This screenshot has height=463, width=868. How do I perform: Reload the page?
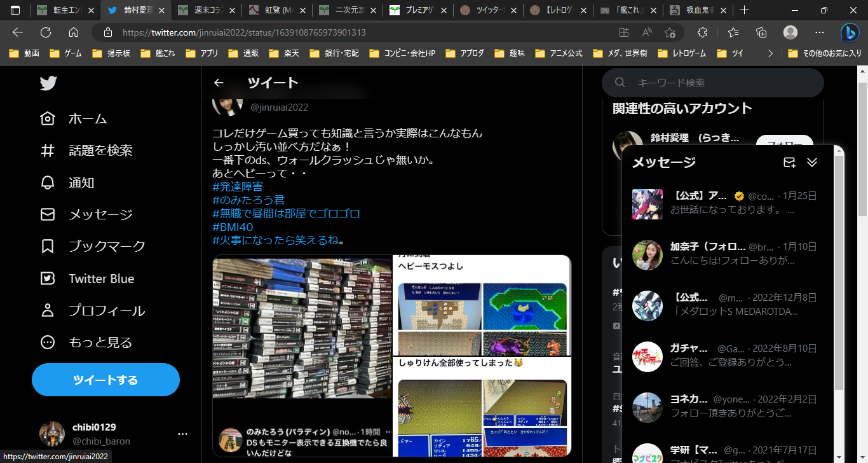coord(46,32)
